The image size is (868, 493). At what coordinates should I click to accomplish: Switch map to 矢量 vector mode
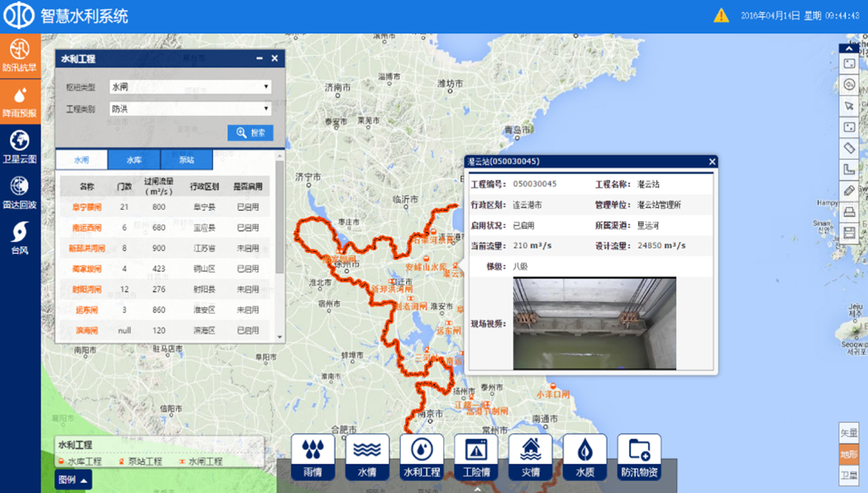[849, 433]
